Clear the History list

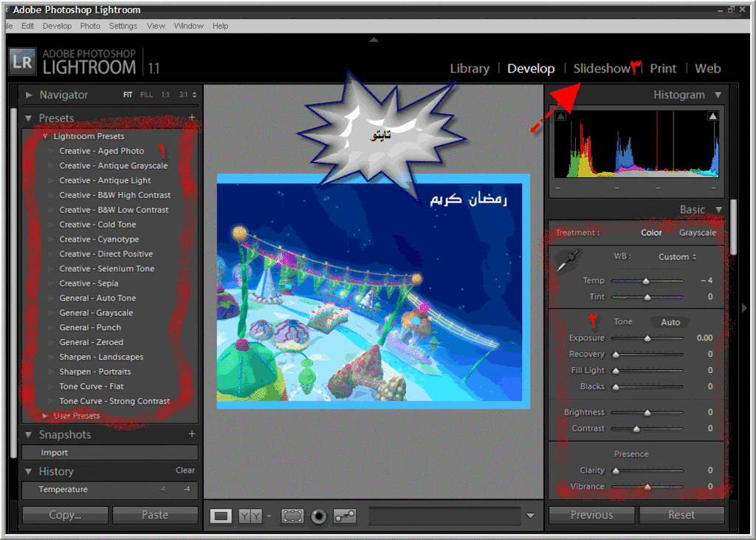(x=185, y=470)
